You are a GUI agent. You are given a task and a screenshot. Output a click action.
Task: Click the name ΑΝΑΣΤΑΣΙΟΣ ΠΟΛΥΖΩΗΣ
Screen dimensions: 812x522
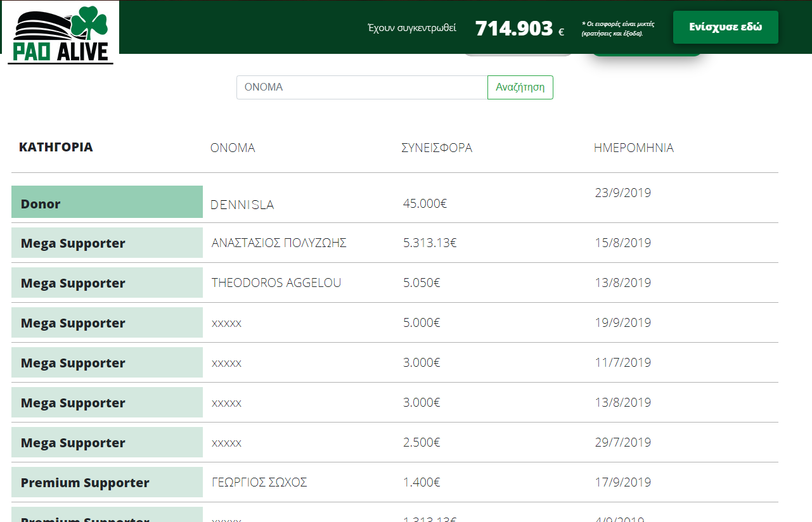tap(279, 243)
